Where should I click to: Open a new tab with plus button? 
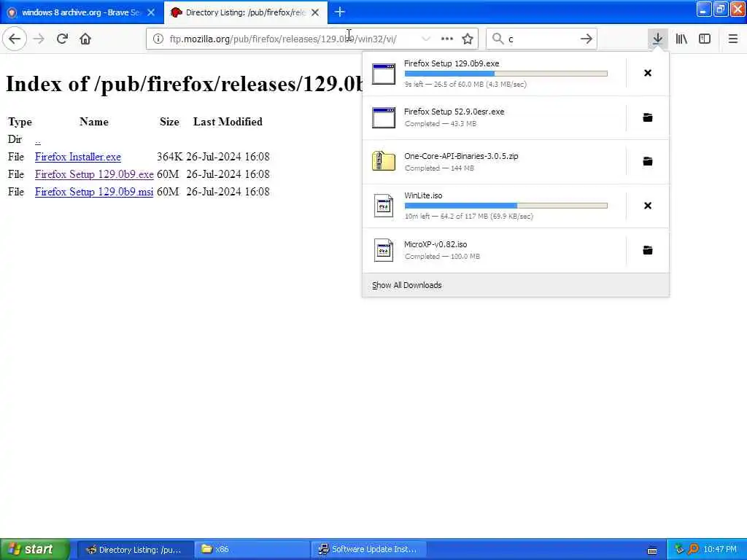[x=340, y=12]
